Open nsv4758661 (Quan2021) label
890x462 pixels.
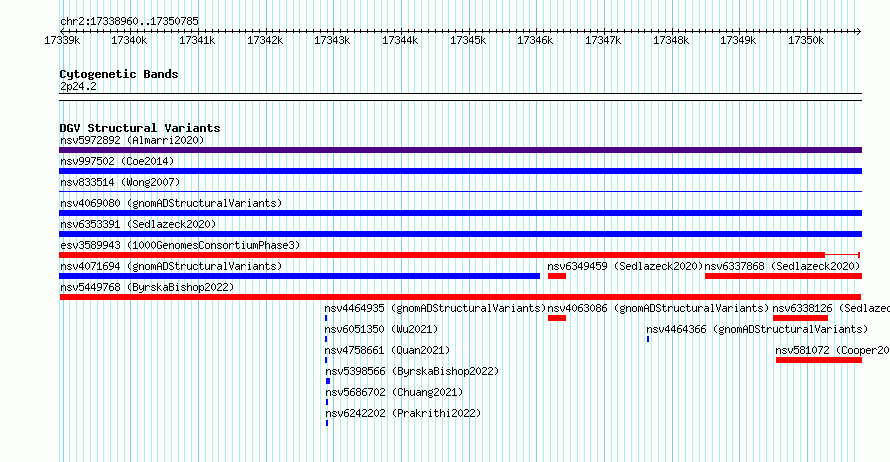pyautogui.click(x=388, y=350)
